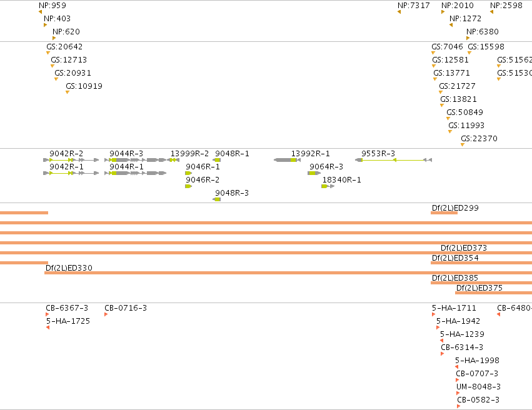Select the GS:15598 insertion triangle

[469, 53]
